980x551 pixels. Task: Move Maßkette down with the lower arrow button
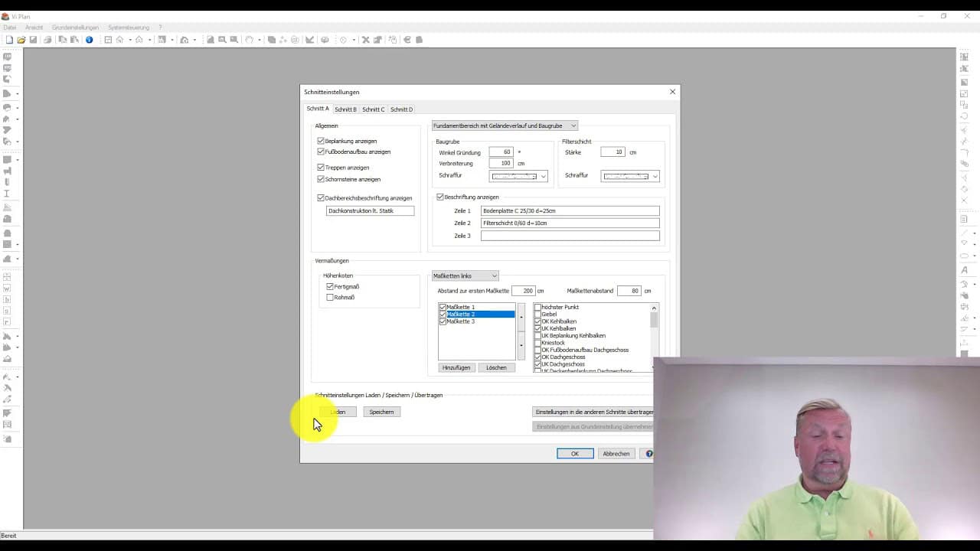pyautogui.click(x=521, y=345)
